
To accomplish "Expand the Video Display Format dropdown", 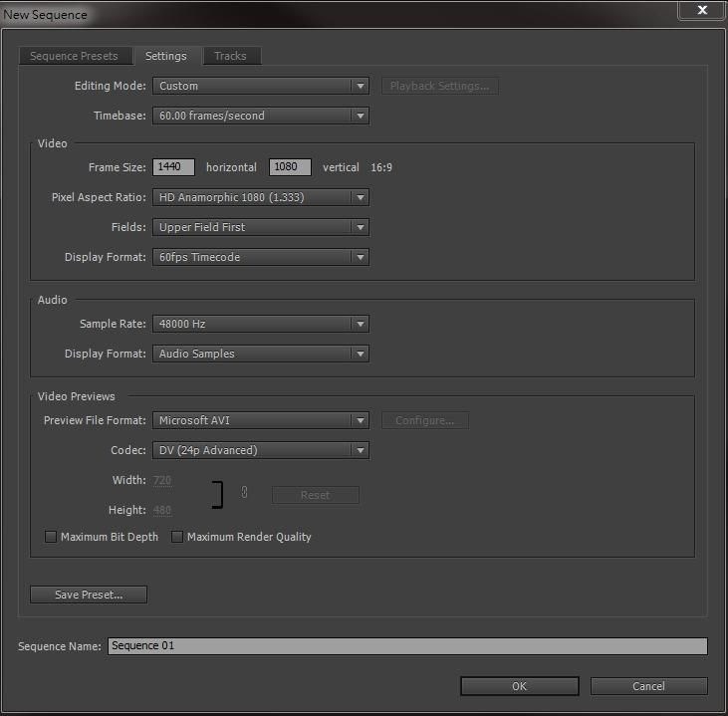I will pos(261,257).
